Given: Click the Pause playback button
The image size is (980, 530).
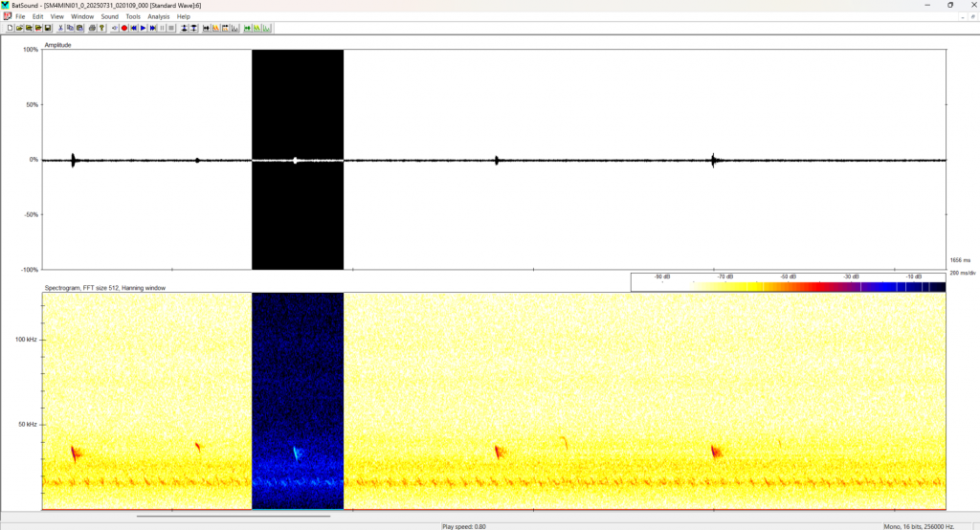Looking at the screenshot, I should 162,28.
